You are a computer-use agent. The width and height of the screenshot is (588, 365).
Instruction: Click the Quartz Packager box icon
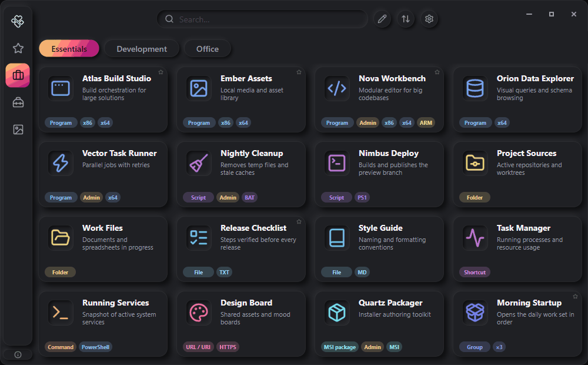click(x=337, y=313)
